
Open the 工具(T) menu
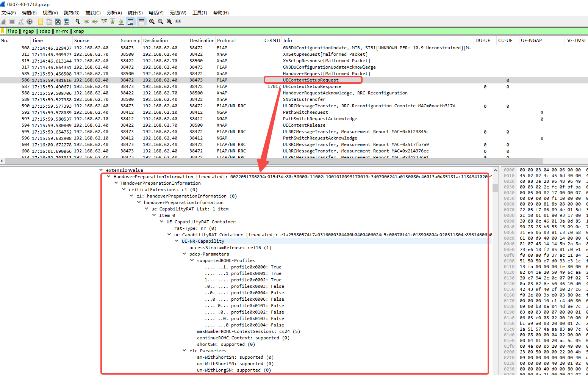(x=200, y=13)
